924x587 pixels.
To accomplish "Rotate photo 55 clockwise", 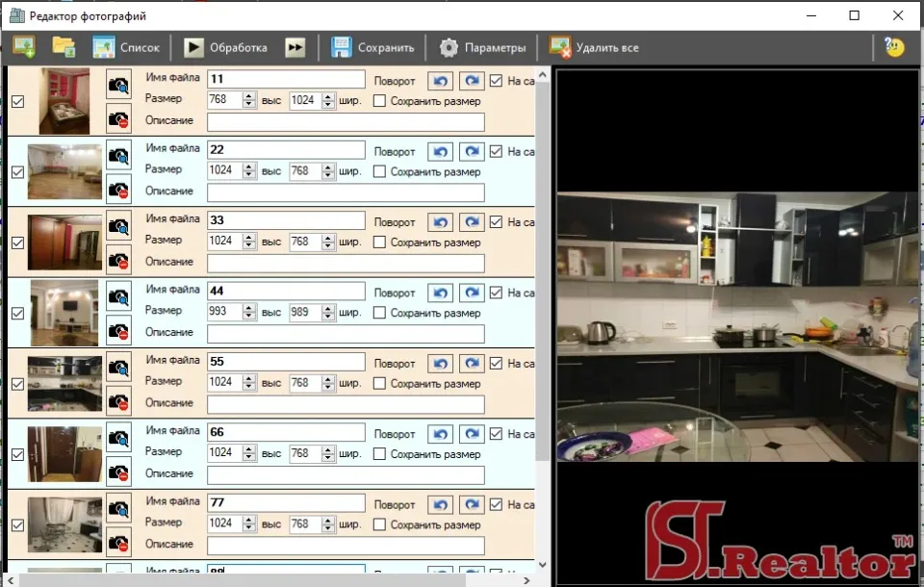I will coord(472,364).
